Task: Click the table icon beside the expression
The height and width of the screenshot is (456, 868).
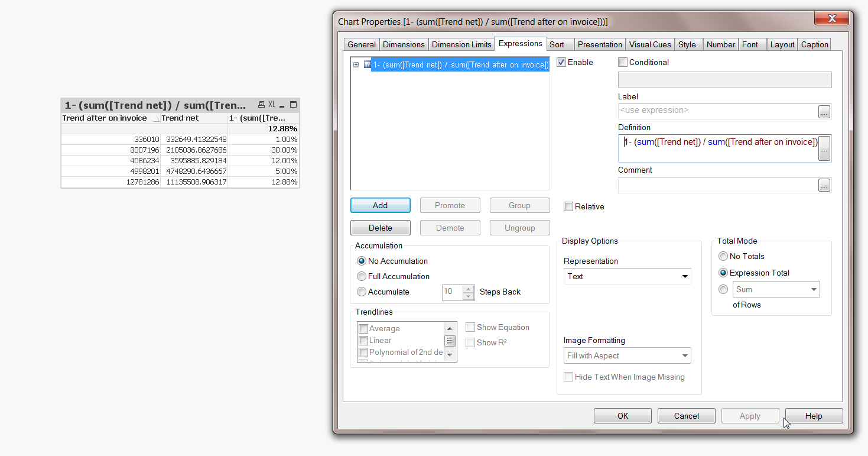Action: 367,64
